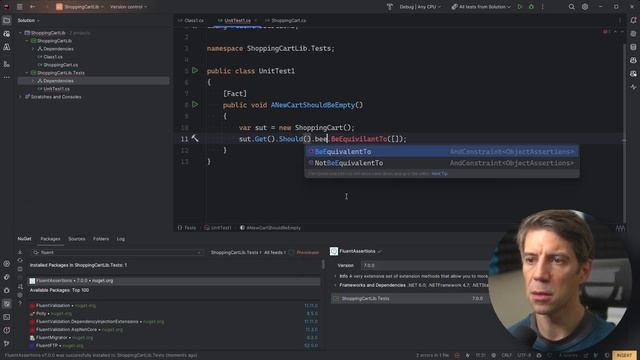Open the Problems tool window icon
The image size is (640, 360).
pos(7,330)
